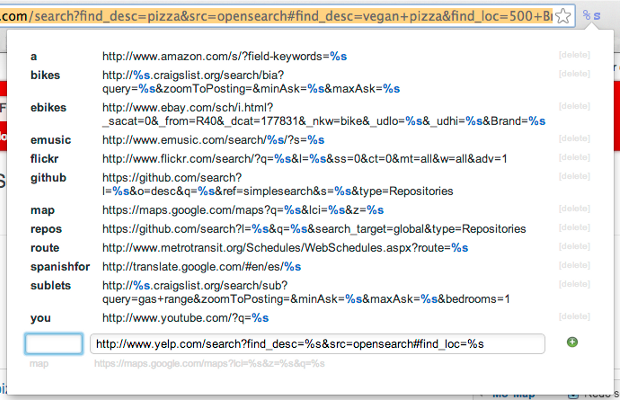620x400 pixels.
Task: Click the ebay.com sch/i.html URL
Action: (x=324, y=114)
